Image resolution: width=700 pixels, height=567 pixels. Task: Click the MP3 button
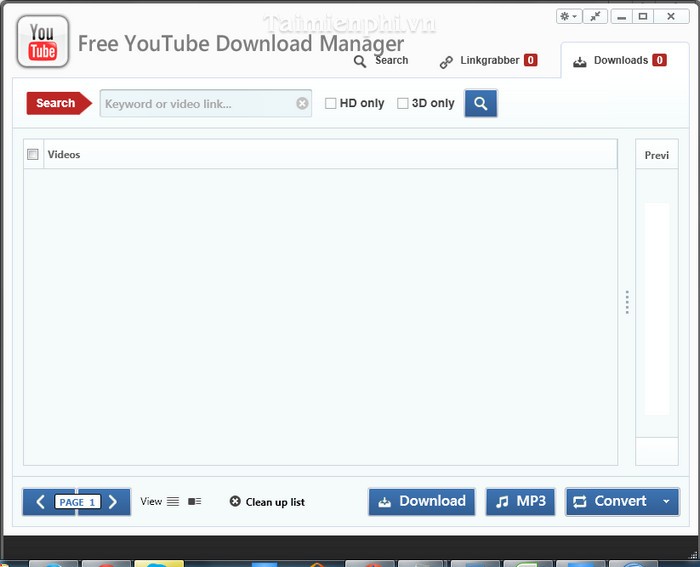[x=521, y=502]
